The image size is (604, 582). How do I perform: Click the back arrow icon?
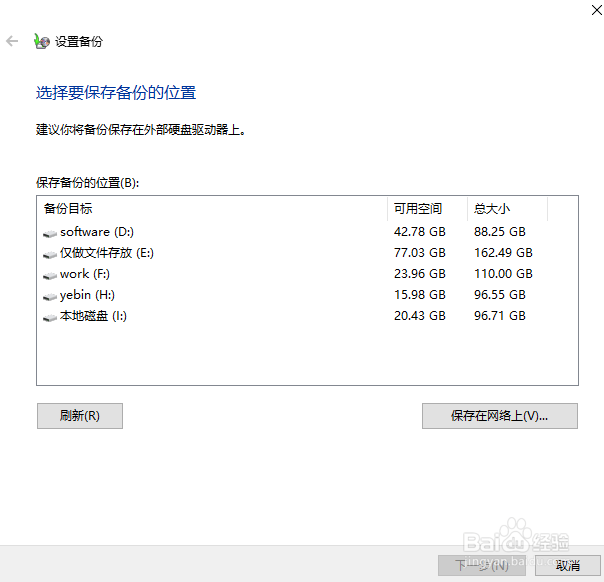click(12, 41)
